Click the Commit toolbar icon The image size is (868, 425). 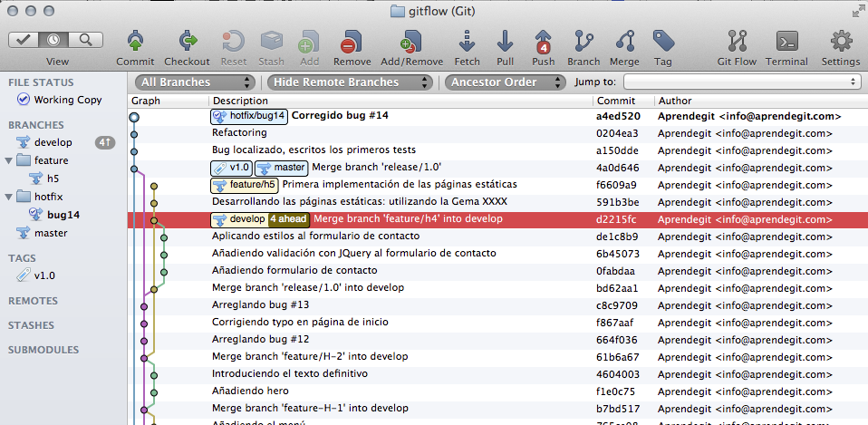(135, 42)
